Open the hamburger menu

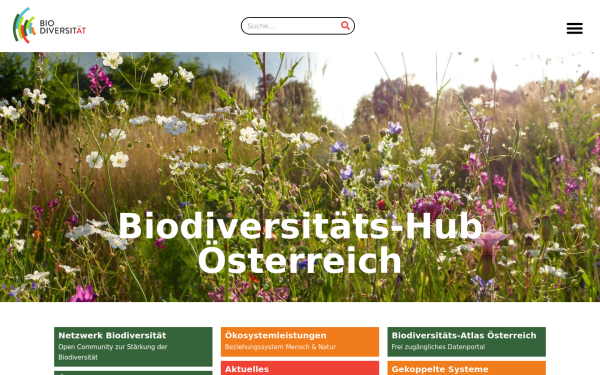pos(574,28)
